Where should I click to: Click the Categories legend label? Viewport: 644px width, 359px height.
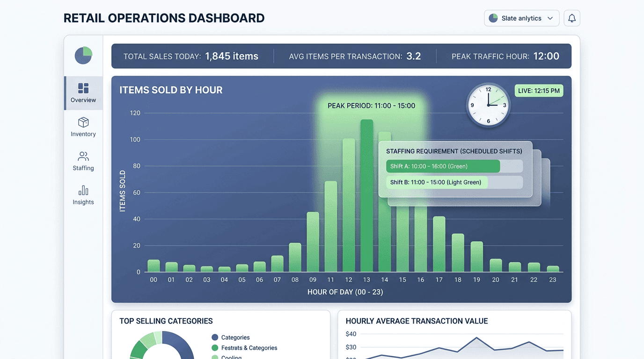pyautogui.click(x=235, y=337)
